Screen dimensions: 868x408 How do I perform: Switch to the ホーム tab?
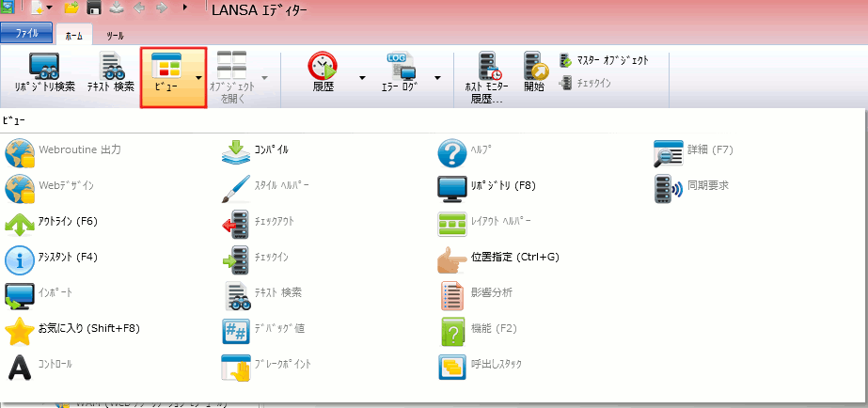click(73, 35)
